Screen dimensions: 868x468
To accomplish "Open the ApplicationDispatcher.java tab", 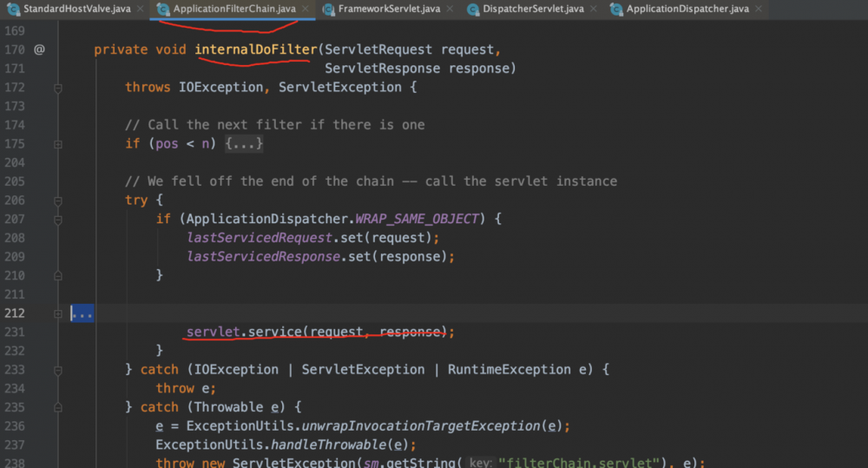I will 687,9.
